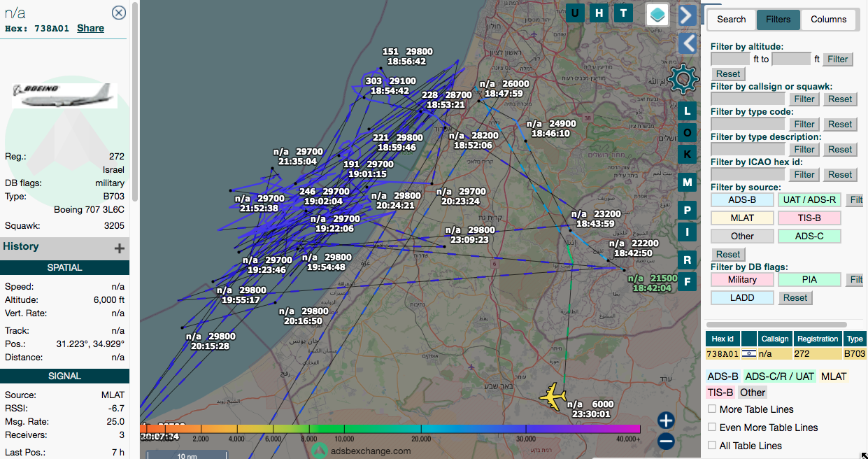The image size is (868, 459).
Task: Toggle MLAT source filter button
Action: (x=742, y=218)
